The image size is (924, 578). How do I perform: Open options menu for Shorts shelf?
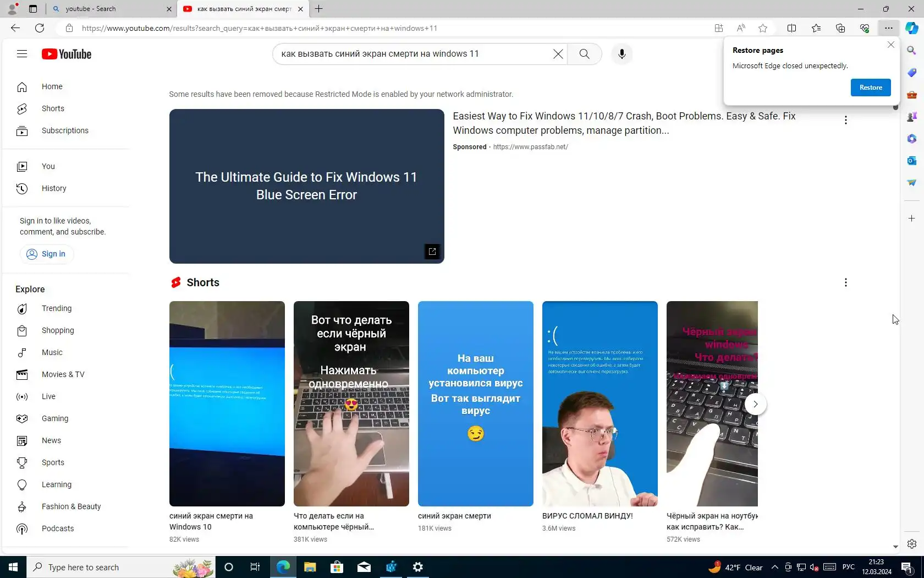(845, 282)
